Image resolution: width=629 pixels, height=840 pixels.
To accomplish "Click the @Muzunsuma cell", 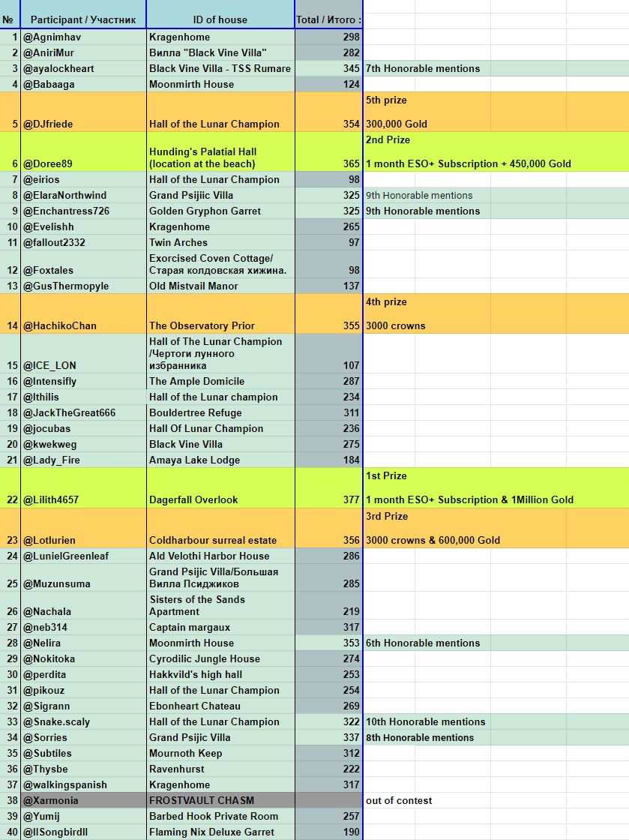I will pyautogui.click(x=83, y=577).
